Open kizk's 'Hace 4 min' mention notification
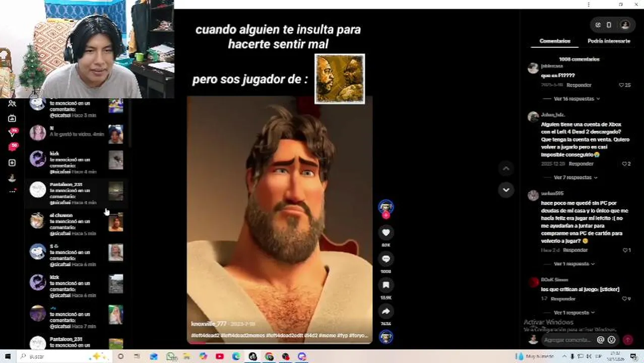 click(77, 163)
